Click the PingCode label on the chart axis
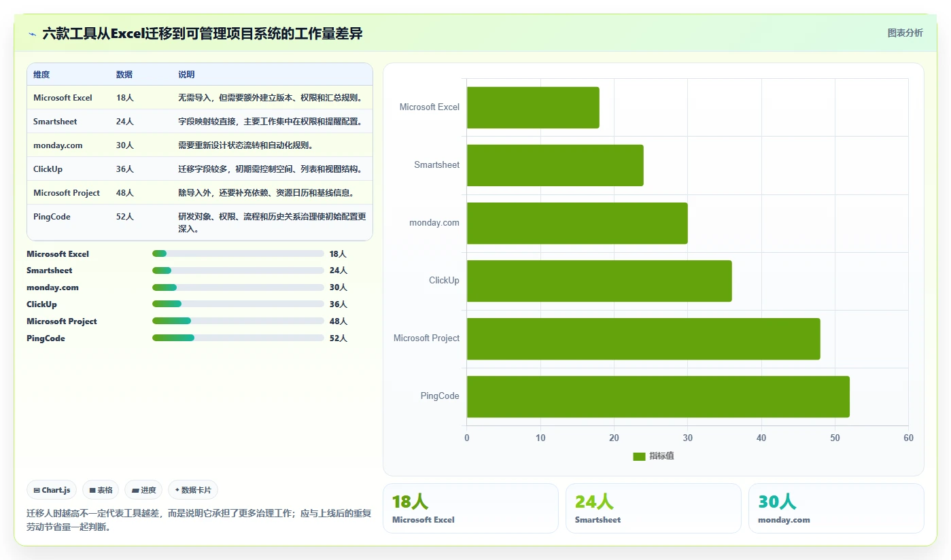 [x=440, y=396]
